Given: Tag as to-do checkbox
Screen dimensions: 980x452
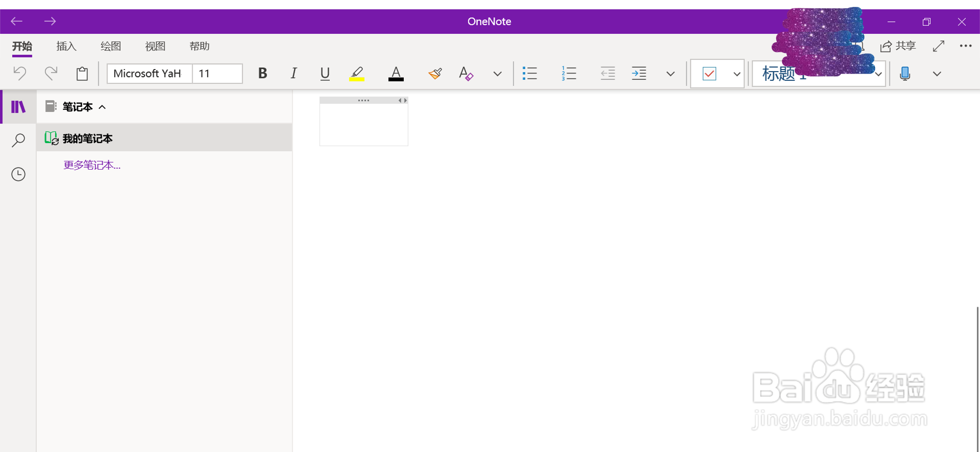Looking at the screenshot, I should (709, 74).
